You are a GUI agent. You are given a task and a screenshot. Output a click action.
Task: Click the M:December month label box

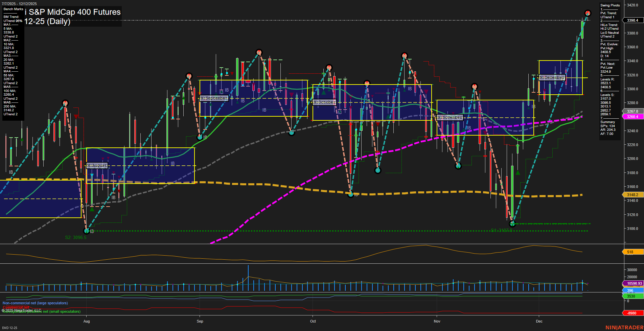tap(552, 77)
